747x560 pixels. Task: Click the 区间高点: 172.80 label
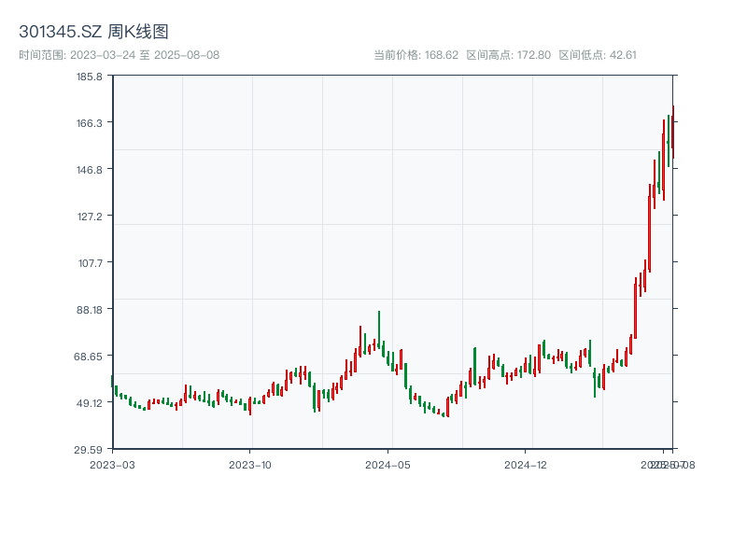(x=508, y=55)
